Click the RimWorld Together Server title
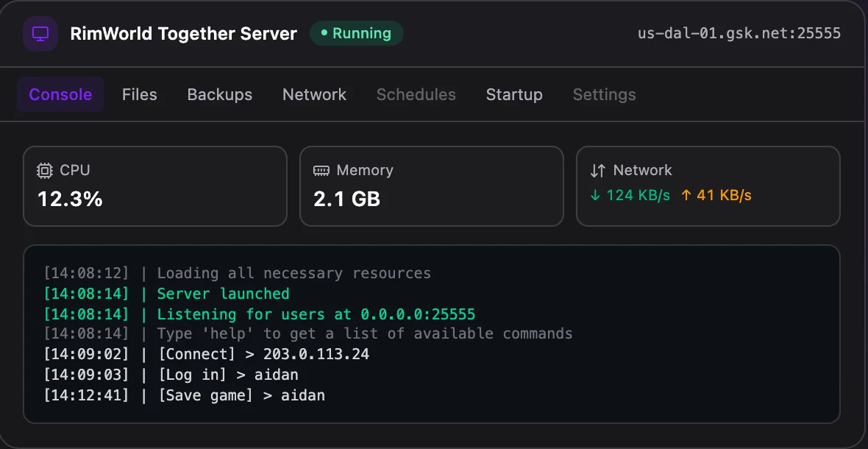 184,34
